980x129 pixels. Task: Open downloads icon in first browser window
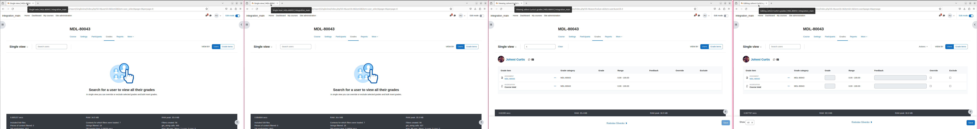231,9
